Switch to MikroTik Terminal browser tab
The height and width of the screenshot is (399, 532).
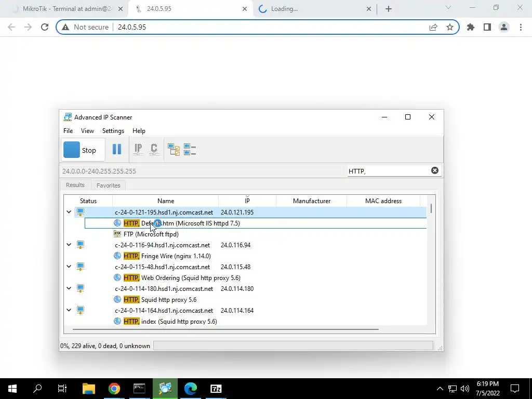coord(64,9)
